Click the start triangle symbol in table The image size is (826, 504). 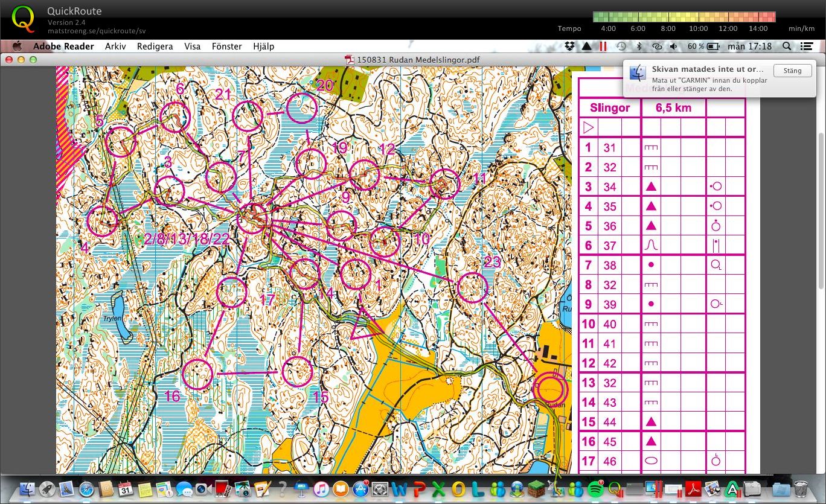pos(588,127)
